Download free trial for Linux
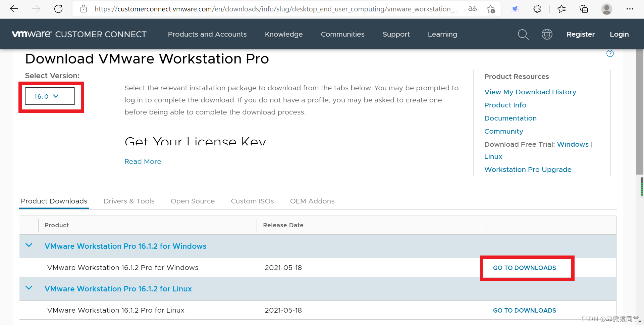The image size is (644, 325). (x=493, y=156)
